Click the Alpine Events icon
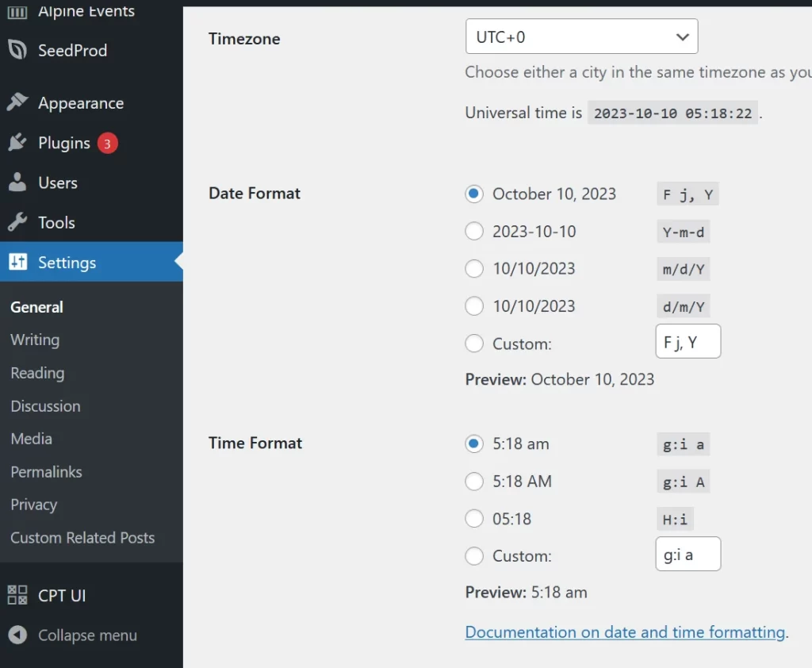 click(17, 12)
